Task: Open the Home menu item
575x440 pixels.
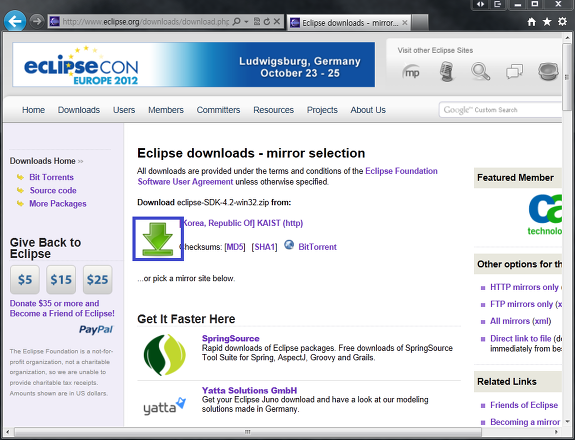Action: pos(33,110)
